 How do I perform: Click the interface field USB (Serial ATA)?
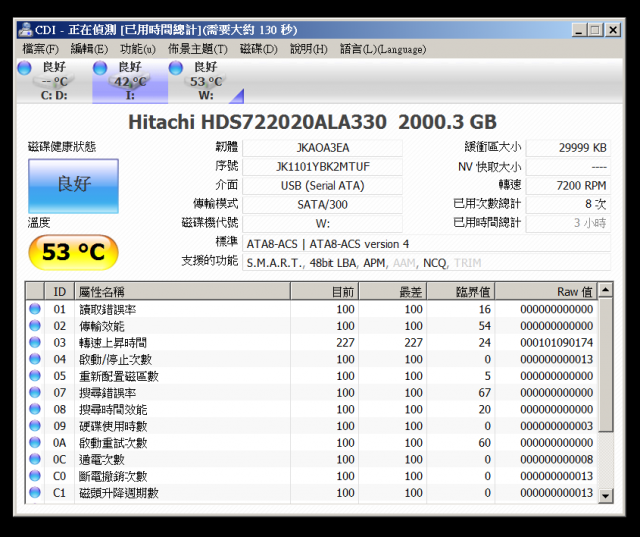click(x=322, y=186)
